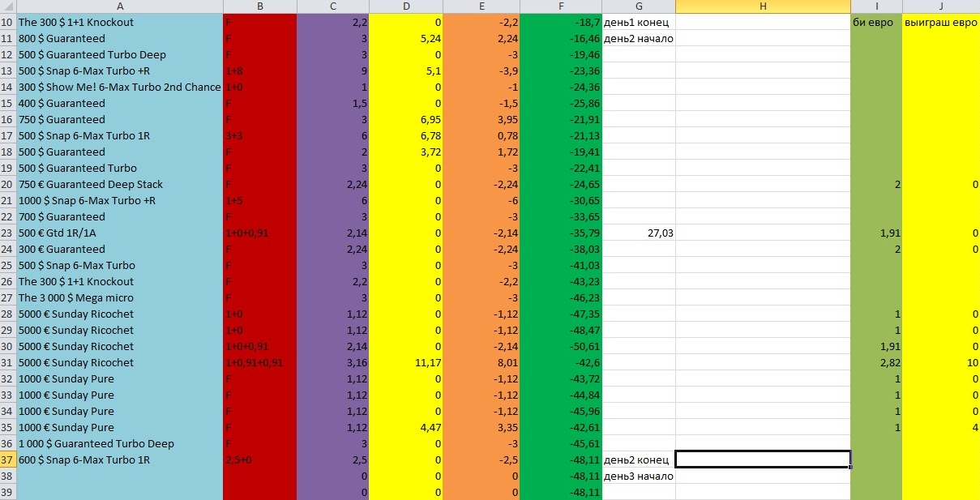Click cell 'The 3 000 $ Mega micro'

click(x=120, y=298)
